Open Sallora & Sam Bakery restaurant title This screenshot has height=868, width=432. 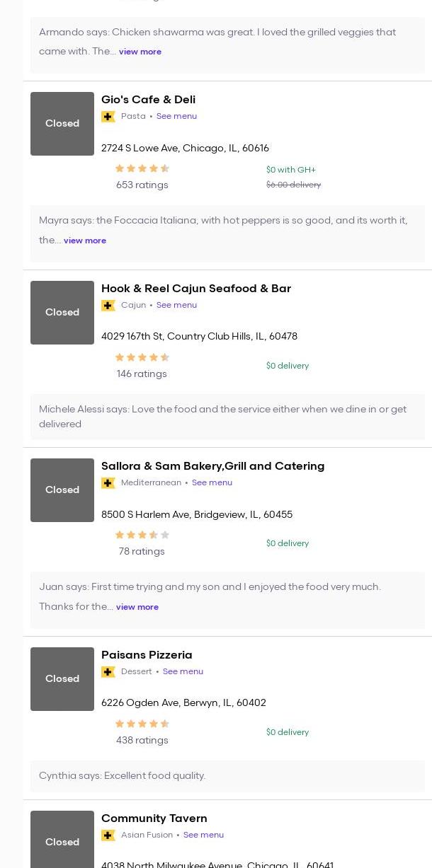212,466
